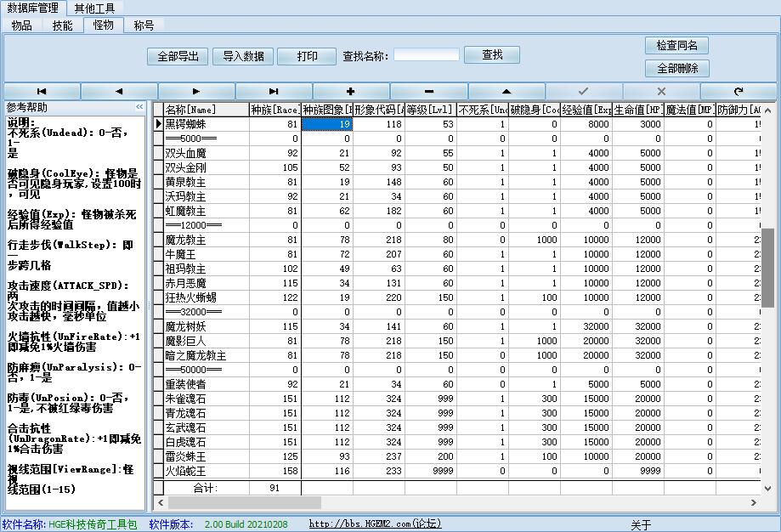Open the 物品 tab
This screenshot has height=532, width=781.
tap(21, 25)
